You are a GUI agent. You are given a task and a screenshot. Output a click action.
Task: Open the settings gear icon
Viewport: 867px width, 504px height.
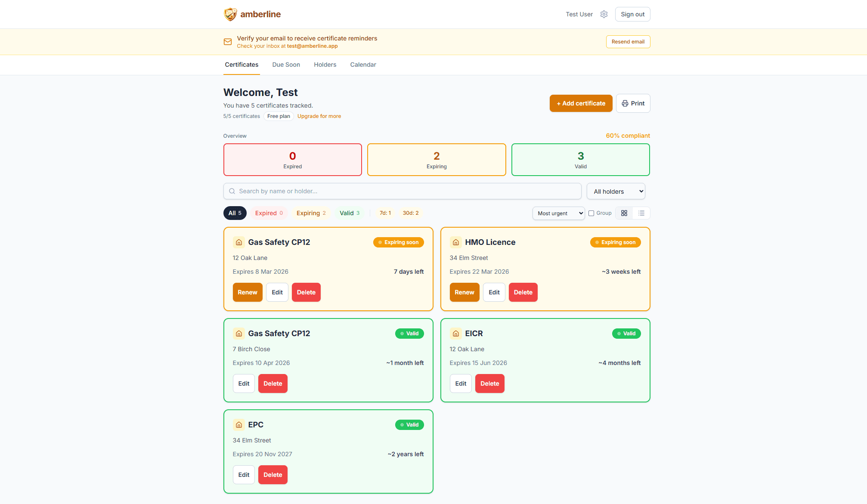click(x=604, y=14)
